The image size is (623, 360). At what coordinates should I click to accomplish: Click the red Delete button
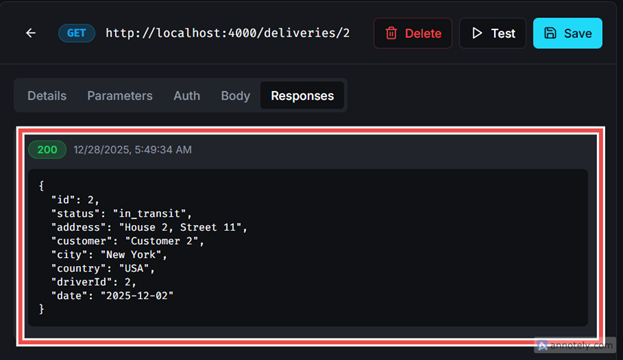click(413, 33)
